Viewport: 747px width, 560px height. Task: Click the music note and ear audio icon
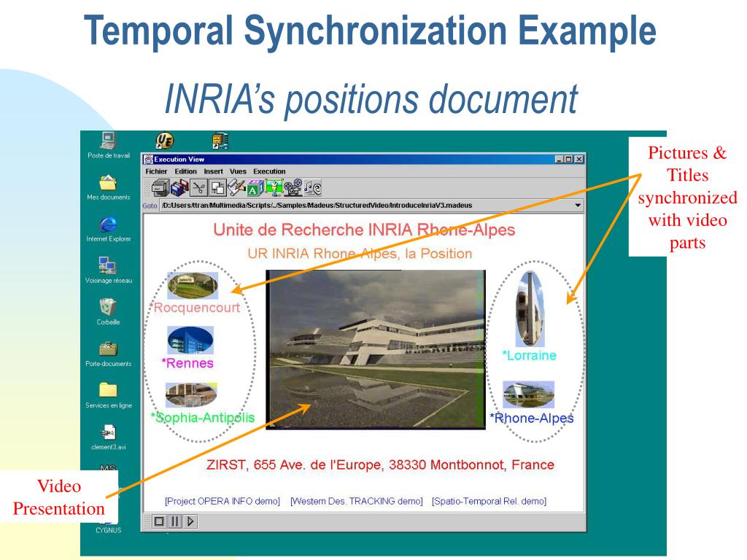tap(312, 187)
